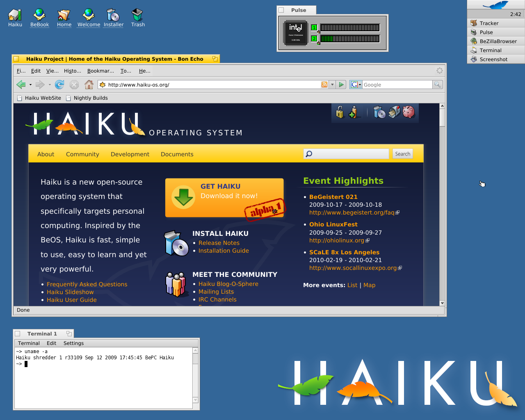Open the Development section on Haiku site
Screen dimensions: 525x420
point(130,154)
